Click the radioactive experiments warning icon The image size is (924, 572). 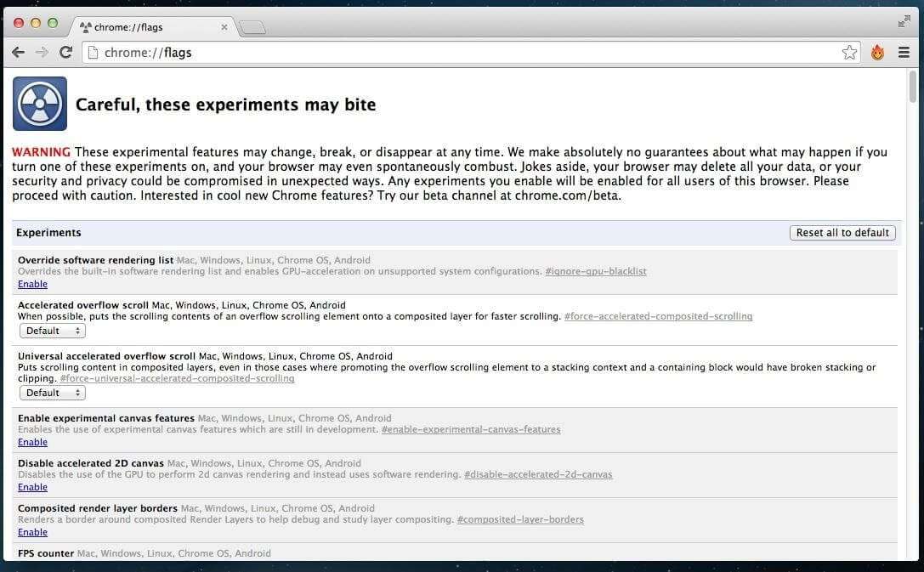coord(40,104)
